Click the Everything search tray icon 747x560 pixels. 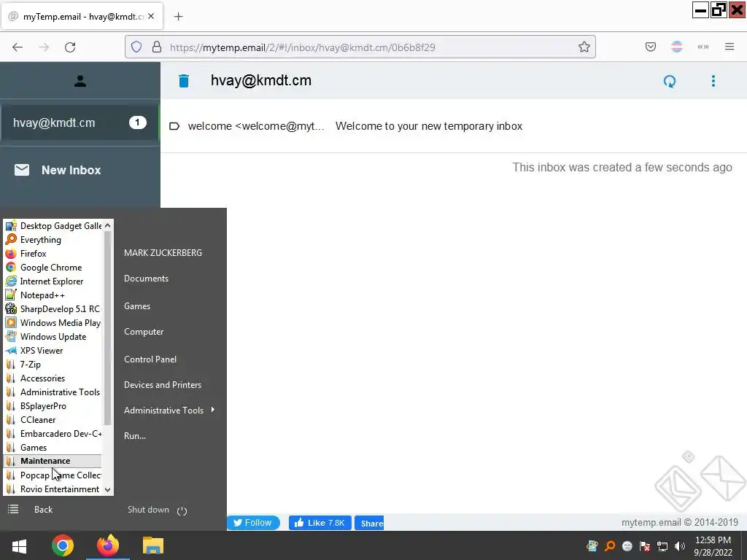[x=610, y=546]
